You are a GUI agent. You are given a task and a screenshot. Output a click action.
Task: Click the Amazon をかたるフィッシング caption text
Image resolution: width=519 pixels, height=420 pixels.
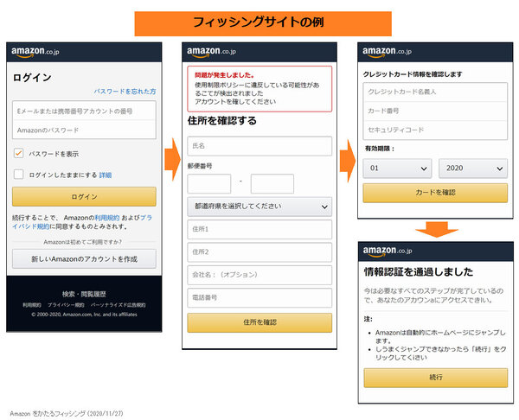[67, 413]
